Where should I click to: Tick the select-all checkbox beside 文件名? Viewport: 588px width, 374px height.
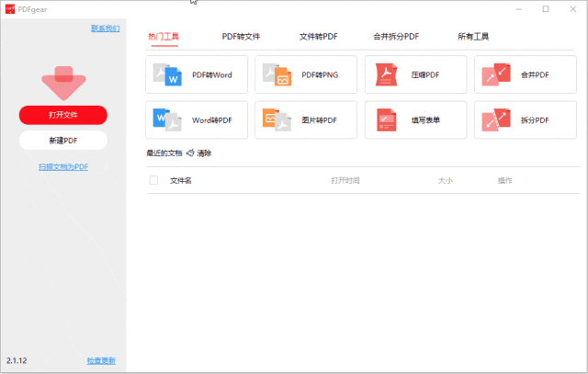[153, 180]
